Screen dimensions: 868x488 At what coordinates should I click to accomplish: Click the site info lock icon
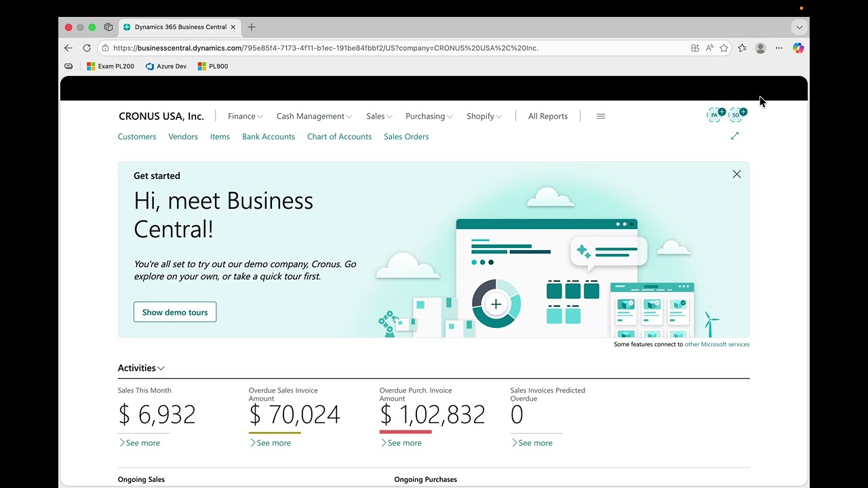pyautogui.click(x=104, y=48)
